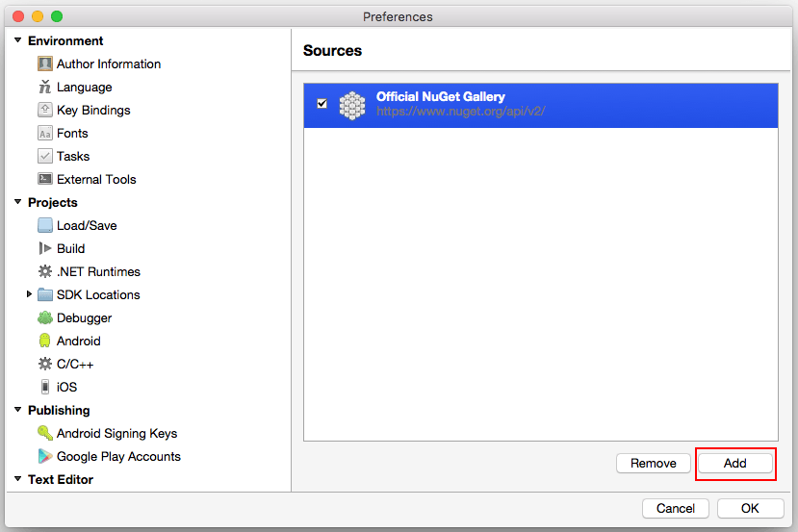798x532 pixels.
Task: Click the Android Signing Keys key icon
Action: (x=45, y=433)
